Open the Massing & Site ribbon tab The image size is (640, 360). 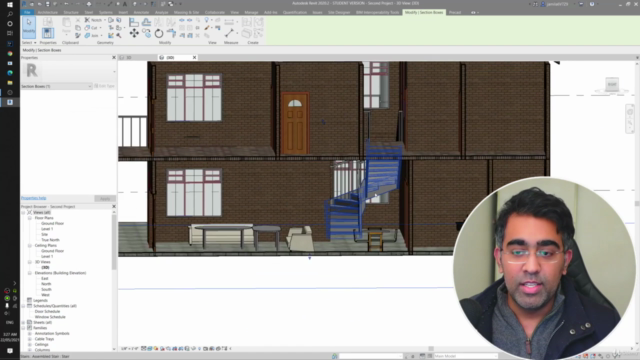click(x=187, y=12)
